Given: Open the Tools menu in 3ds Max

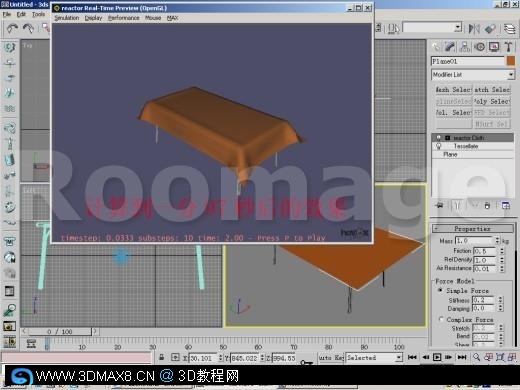Looking at the screenshot, I should point(38,14).
